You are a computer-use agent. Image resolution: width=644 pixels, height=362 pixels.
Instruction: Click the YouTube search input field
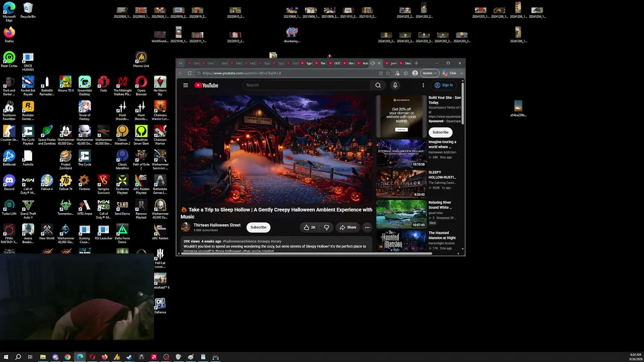point(306,85)
